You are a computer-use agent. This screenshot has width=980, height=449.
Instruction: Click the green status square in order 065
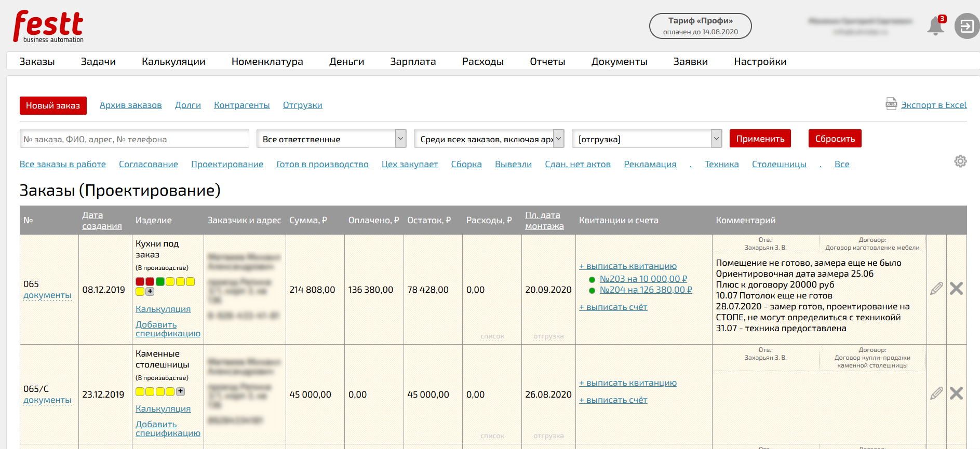click(x=160, y=281)
